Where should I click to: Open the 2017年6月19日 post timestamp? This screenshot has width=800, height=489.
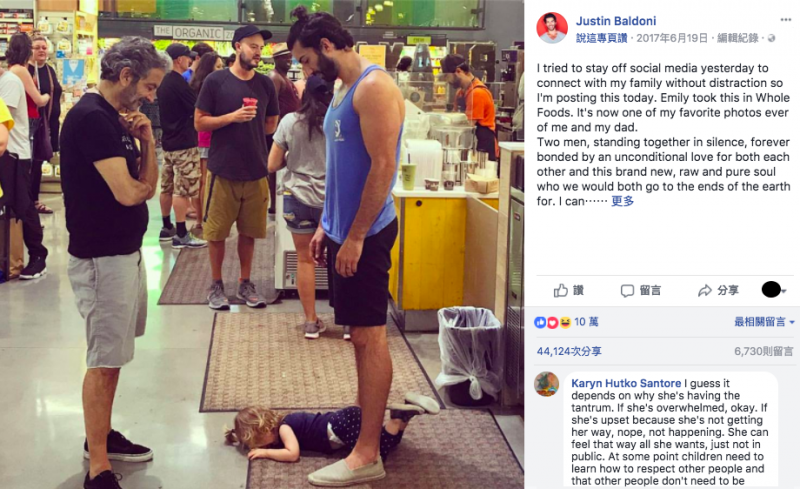(x=672, y=38)
